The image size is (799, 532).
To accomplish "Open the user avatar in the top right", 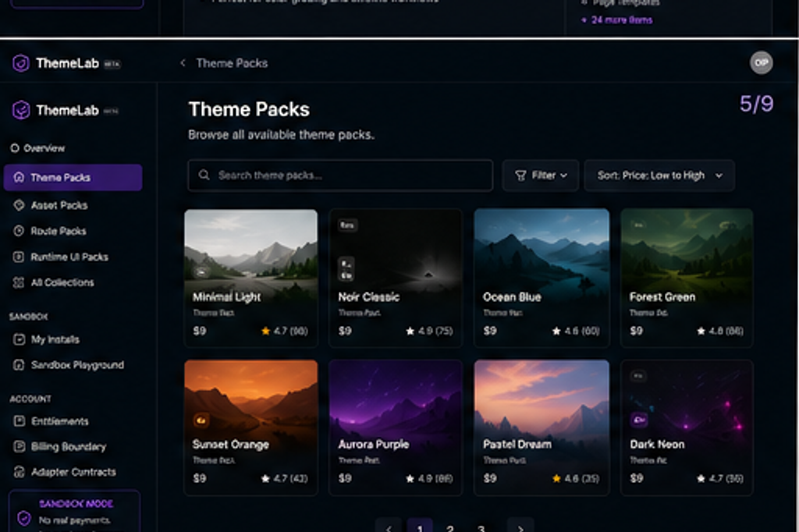I will click(x=762, y=62).
